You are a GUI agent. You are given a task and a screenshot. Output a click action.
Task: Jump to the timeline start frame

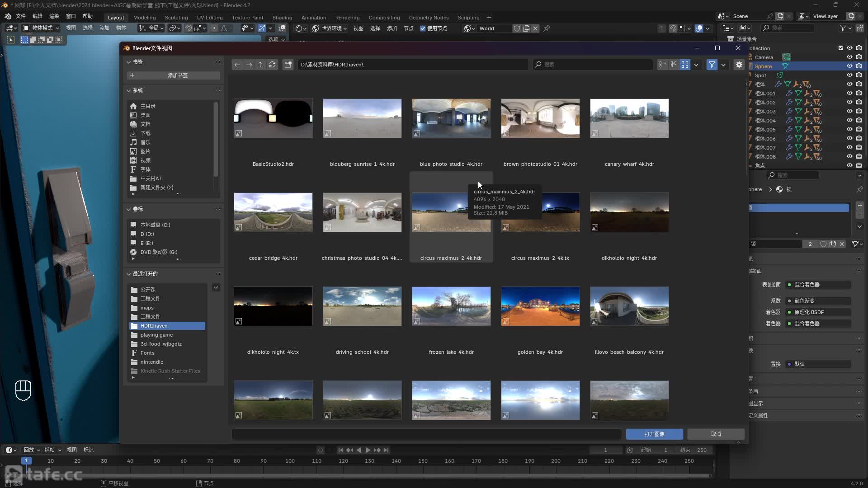tap(340, 450)
